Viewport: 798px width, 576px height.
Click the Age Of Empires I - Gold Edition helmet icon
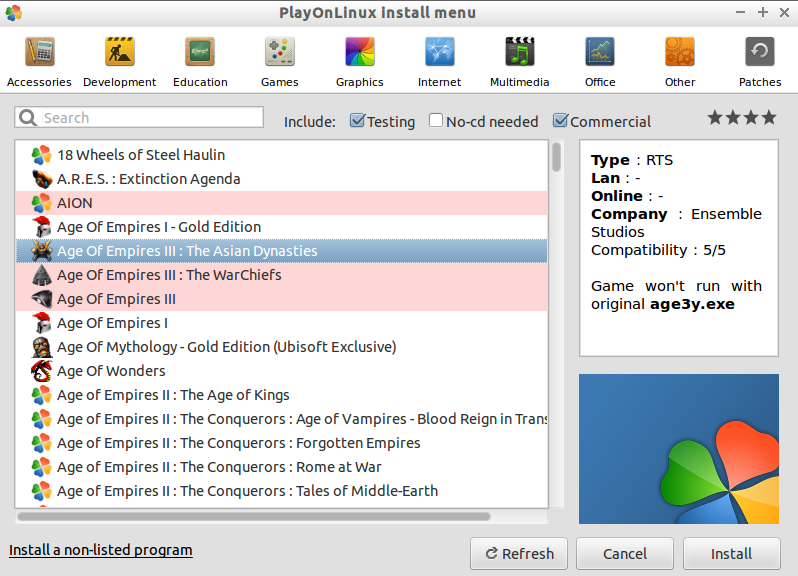tap(42, 227)
